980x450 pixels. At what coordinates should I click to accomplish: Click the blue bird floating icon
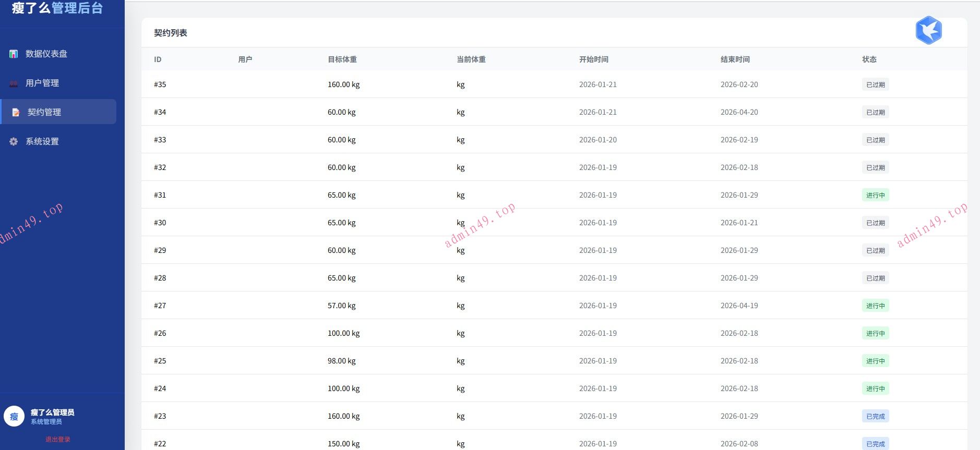click(928, 30)
